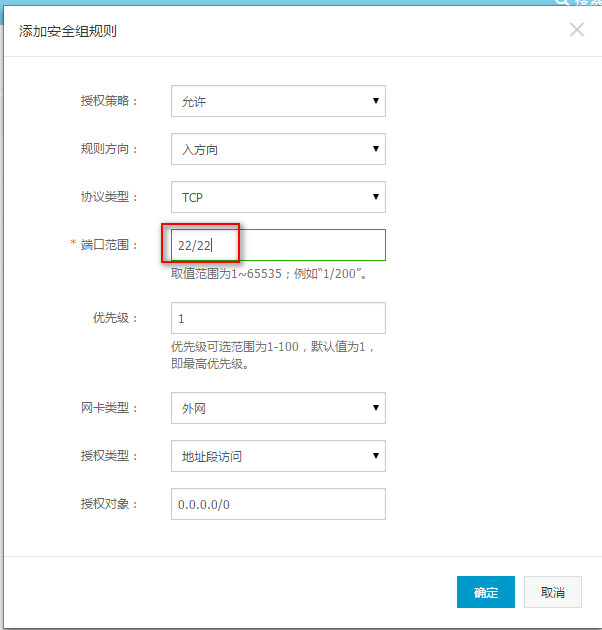Viewport: 602px width, 630px height.
Task: Click the 授权策略 label text
Action: tap(109, 101)
